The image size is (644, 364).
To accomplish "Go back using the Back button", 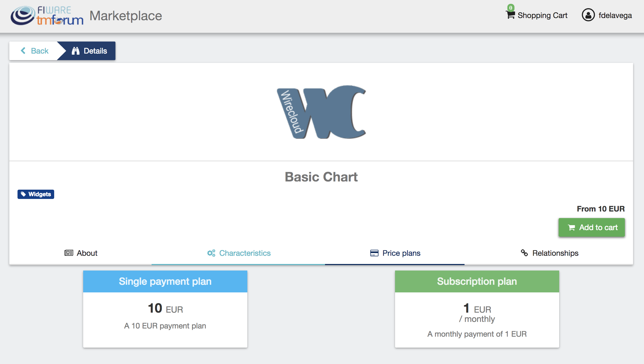I will (34, 51).
